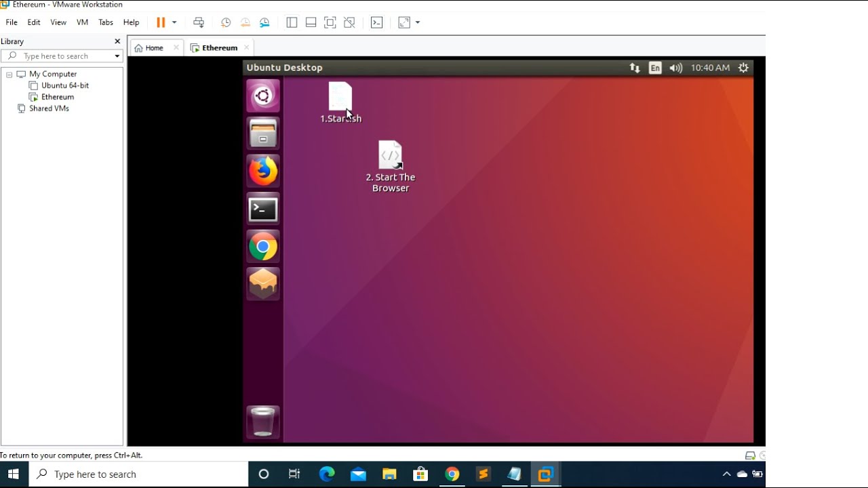
Task: Select Ubuntu 64-bit in the library
Action: tap(65, 85)
